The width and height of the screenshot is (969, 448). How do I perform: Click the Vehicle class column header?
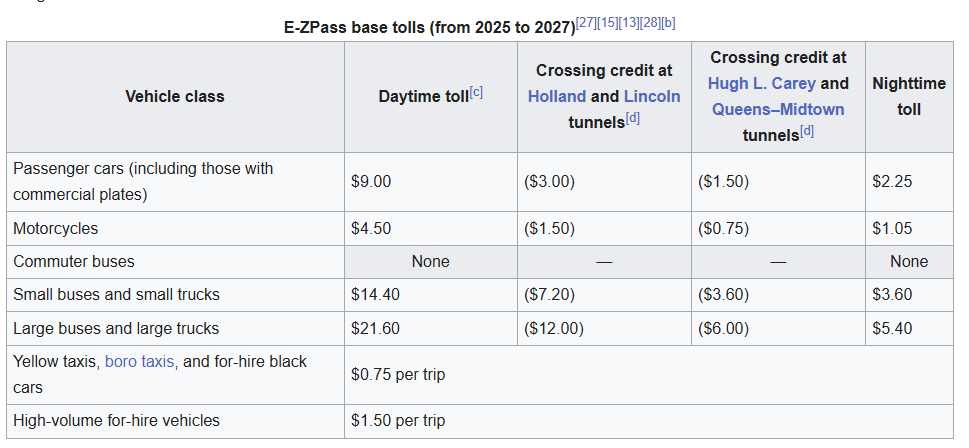tap(175, 97)
